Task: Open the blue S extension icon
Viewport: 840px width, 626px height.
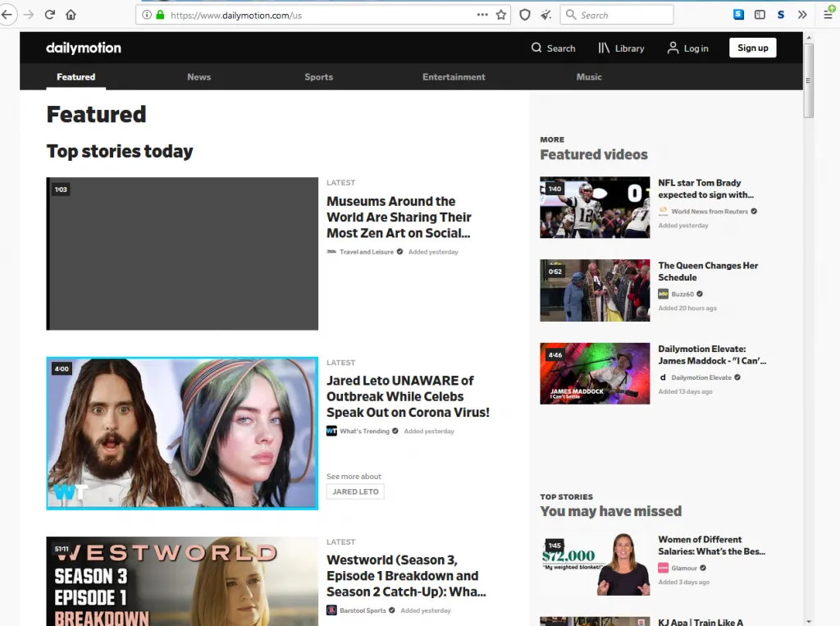Action: click(x=739, y=15)
